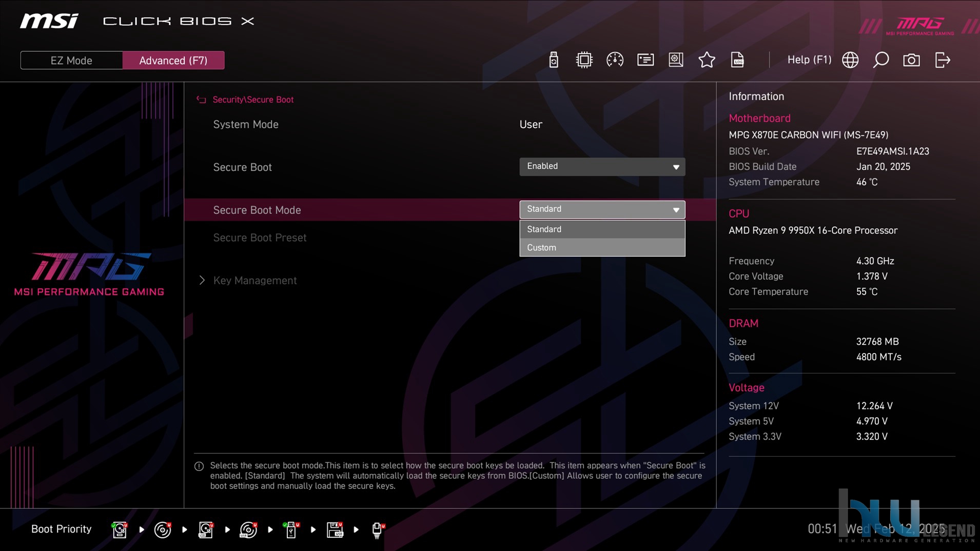
Task: Take a screenshot with the camera icon
Action: (x=911, y=60)
